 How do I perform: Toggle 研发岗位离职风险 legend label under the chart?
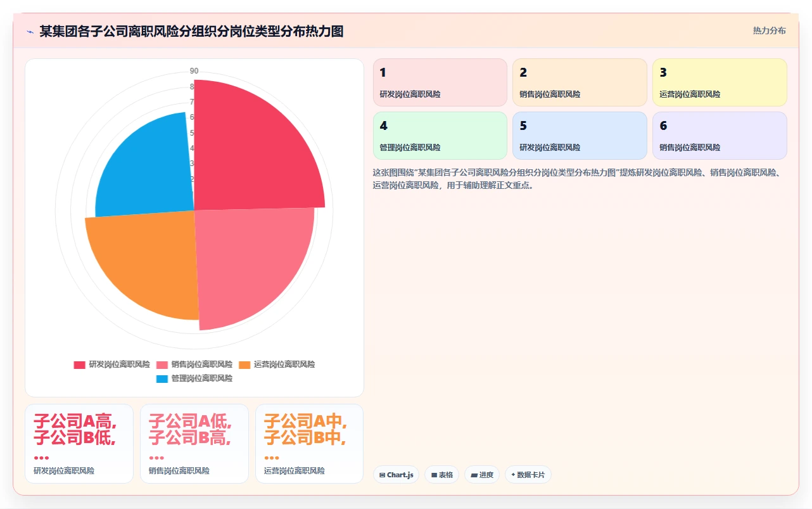119,364
